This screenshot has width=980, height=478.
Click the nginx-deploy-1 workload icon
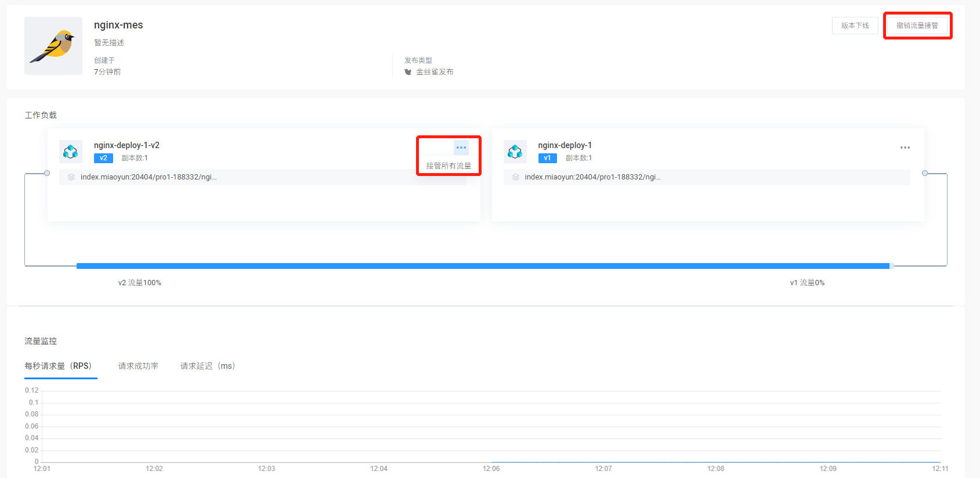(x=515, y=152)
